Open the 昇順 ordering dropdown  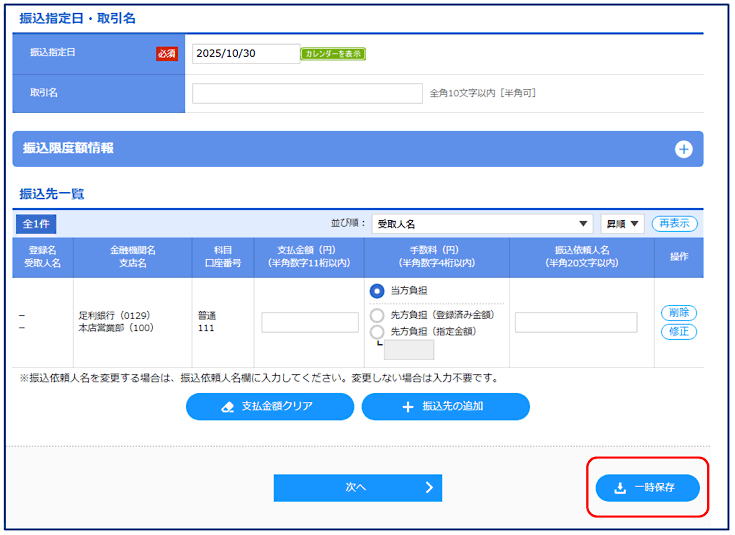[622, 224]
